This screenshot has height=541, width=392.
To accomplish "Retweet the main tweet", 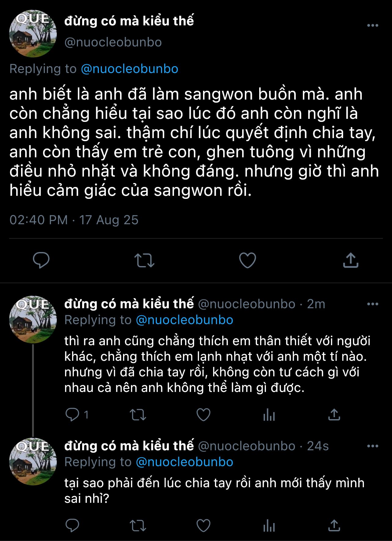I will [x=144, y=261].
